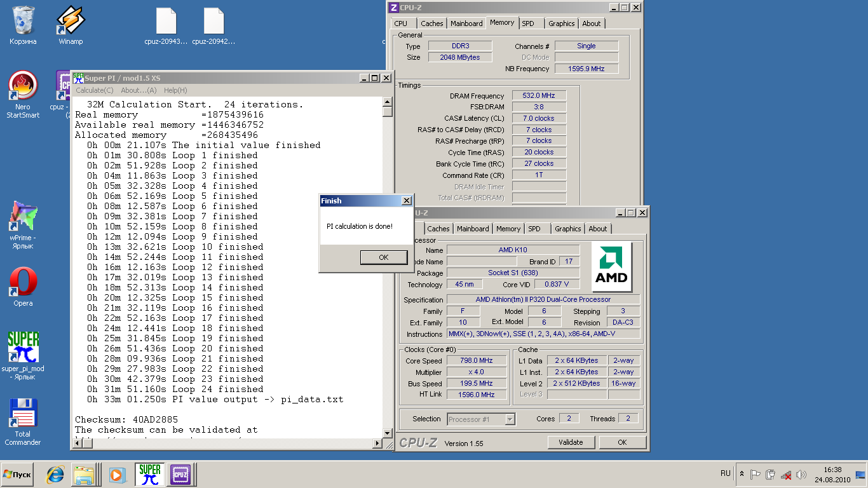
Task: Open Internet Explorer in the taskbar
Action: click(x=55, y=474)
